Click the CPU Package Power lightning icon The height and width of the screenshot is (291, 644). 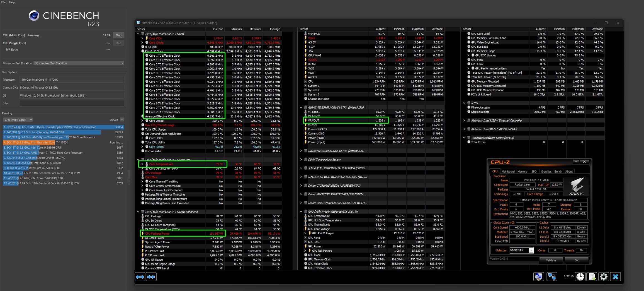pyautogui.click(x=143, y=234)
